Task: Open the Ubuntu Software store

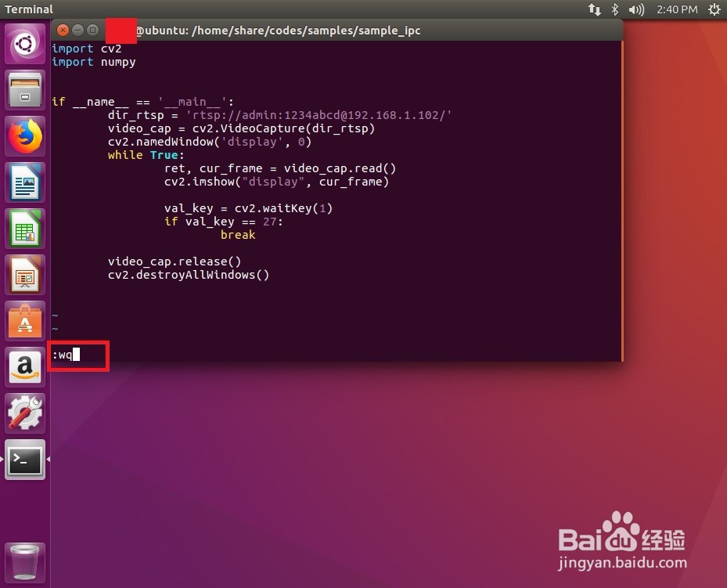Action: pyautogui.click(x=25, y=320)
